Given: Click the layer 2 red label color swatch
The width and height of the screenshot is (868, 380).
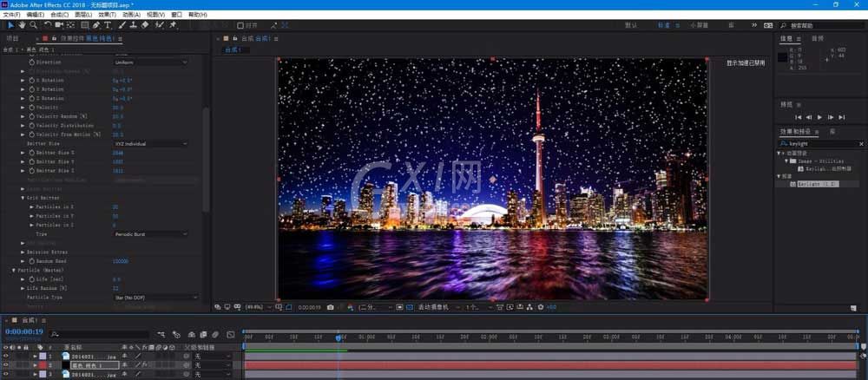Looking at the screenshot, I should tap(43, 365).
